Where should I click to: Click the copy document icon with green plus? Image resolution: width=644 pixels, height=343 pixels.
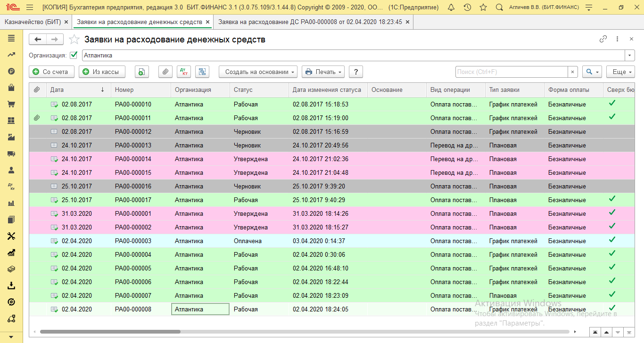(142, 72)
